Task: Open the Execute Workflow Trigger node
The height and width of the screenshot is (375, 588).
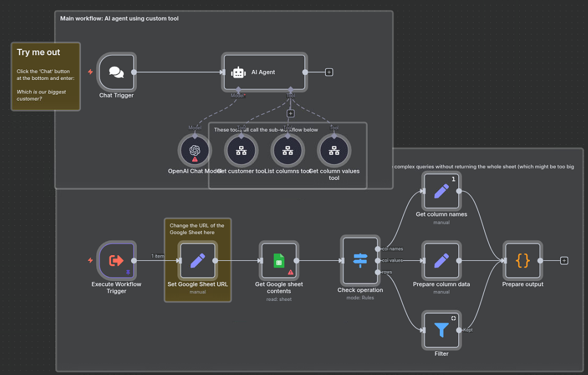Action: pos(116,261)
